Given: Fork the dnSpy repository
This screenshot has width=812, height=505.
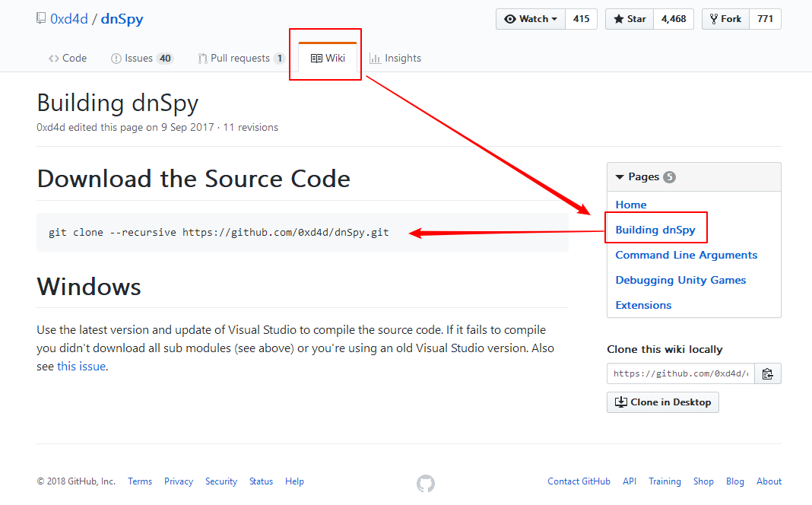Looking at the screenshot, I should pos(726,19).
